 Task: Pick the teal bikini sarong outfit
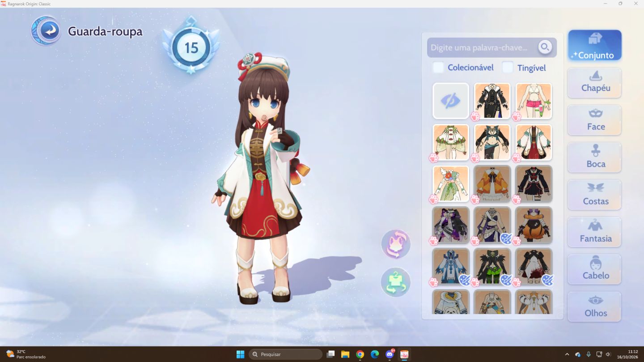[x=492, y=142]
